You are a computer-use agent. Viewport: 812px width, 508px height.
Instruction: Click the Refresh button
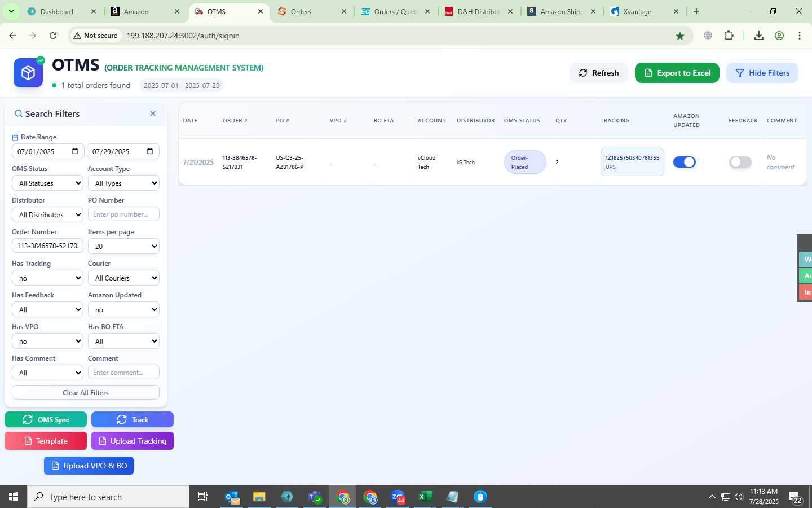[x=599, y=73]
